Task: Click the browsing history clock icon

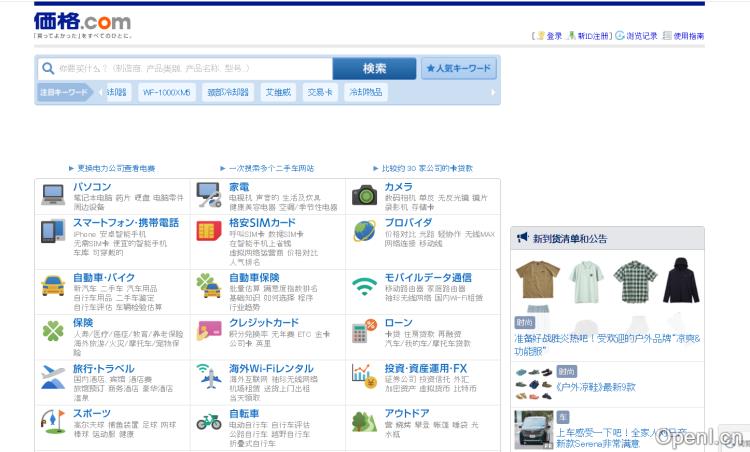Action: (x=619, y=35)
